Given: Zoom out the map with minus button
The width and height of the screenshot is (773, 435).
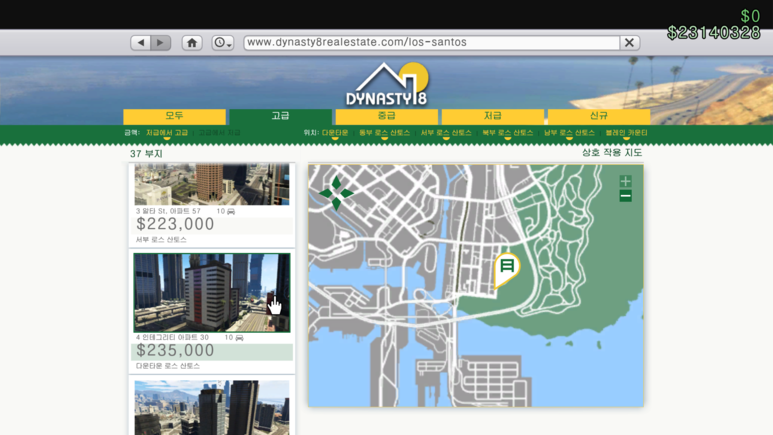Looking at the screenshot, I should point(626,196).
